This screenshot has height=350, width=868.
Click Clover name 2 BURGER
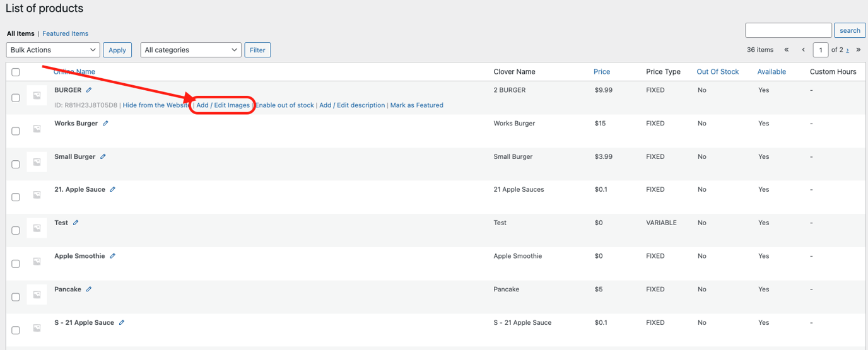point(510,90)
